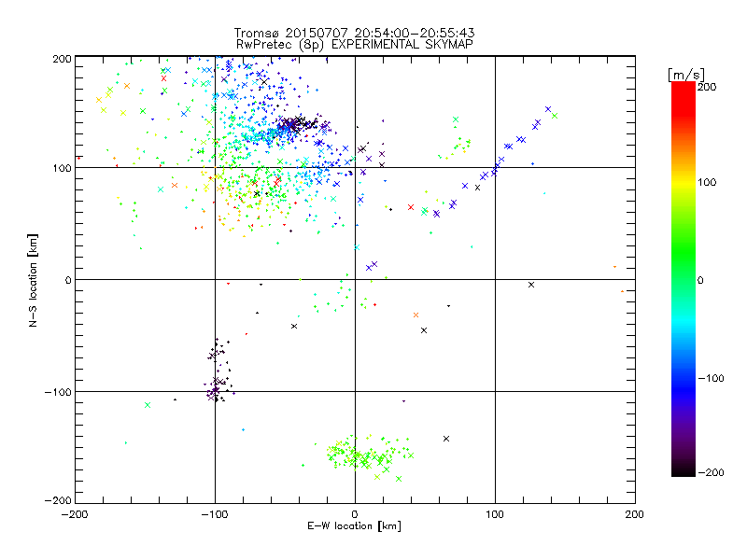Pick the black bottom of the velocity colorbar
The width and height of the screenshot is (747, 560).
(x=684, y=470)
